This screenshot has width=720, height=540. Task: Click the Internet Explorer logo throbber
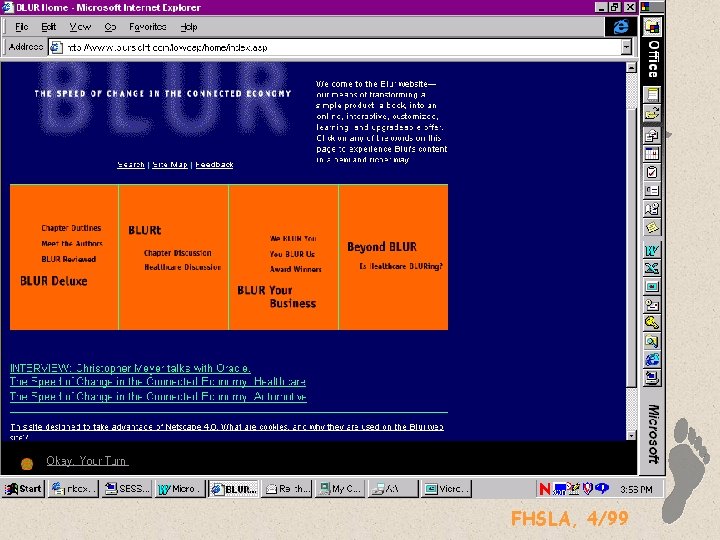pos(621,26)
